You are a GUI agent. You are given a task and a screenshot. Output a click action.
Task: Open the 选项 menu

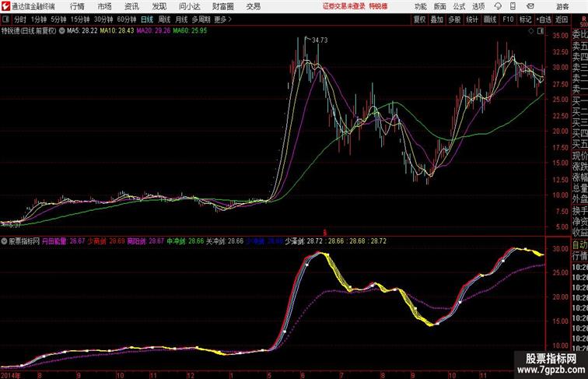(x=478, y=7)
